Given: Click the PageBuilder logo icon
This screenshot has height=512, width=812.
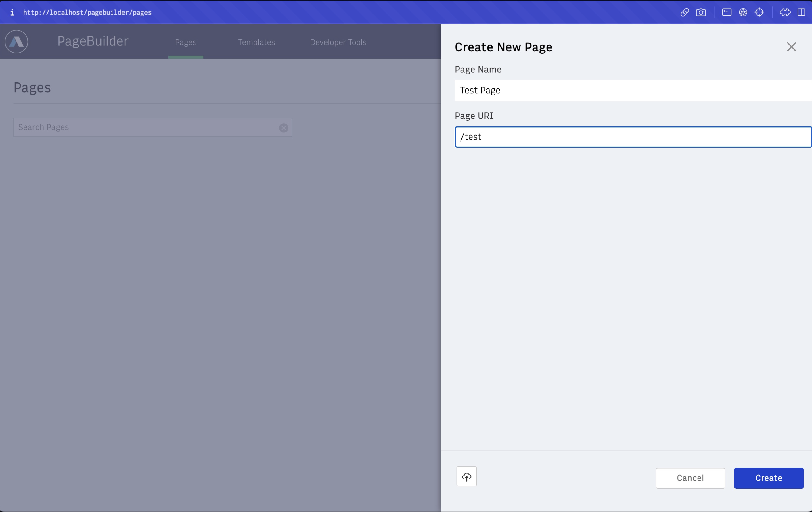Looking at the screenshot, I should coord(16,41).
